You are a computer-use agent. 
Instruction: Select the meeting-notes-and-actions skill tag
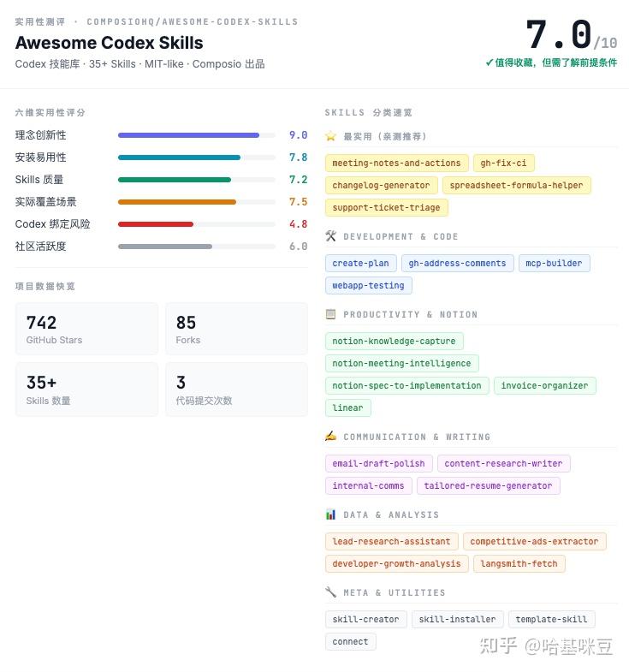pos(396,163)
